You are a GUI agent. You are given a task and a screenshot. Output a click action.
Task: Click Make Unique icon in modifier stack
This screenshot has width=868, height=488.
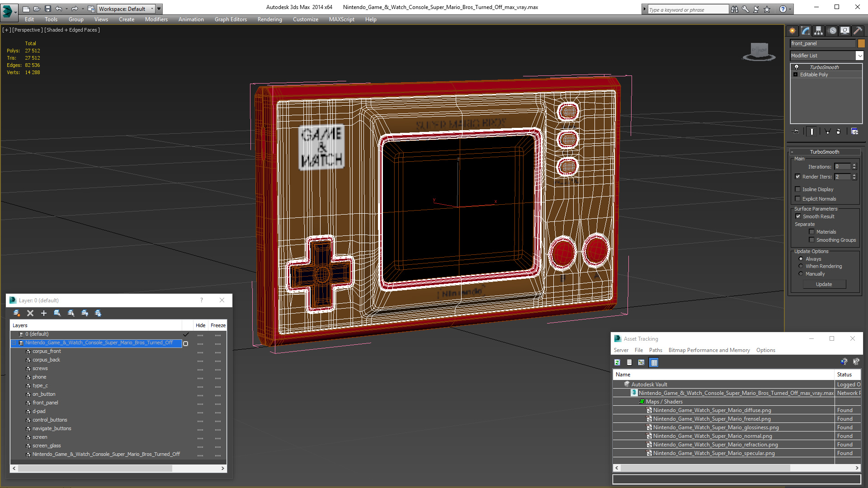point(828,131)
